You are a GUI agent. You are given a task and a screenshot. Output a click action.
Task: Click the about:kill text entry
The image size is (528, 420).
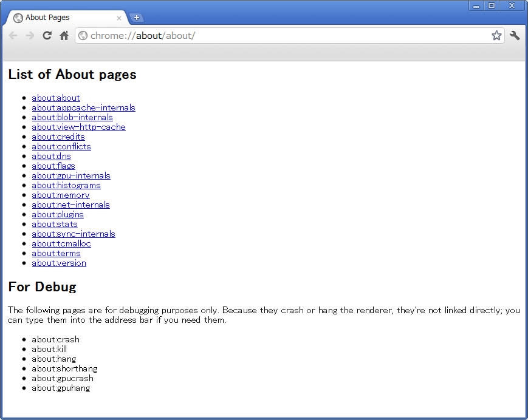(x=49, y=350)
